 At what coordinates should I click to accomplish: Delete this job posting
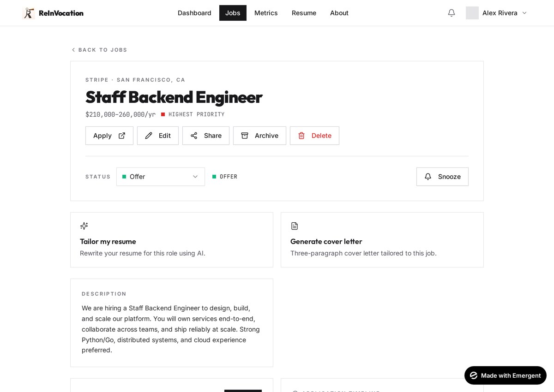point(314,136)
